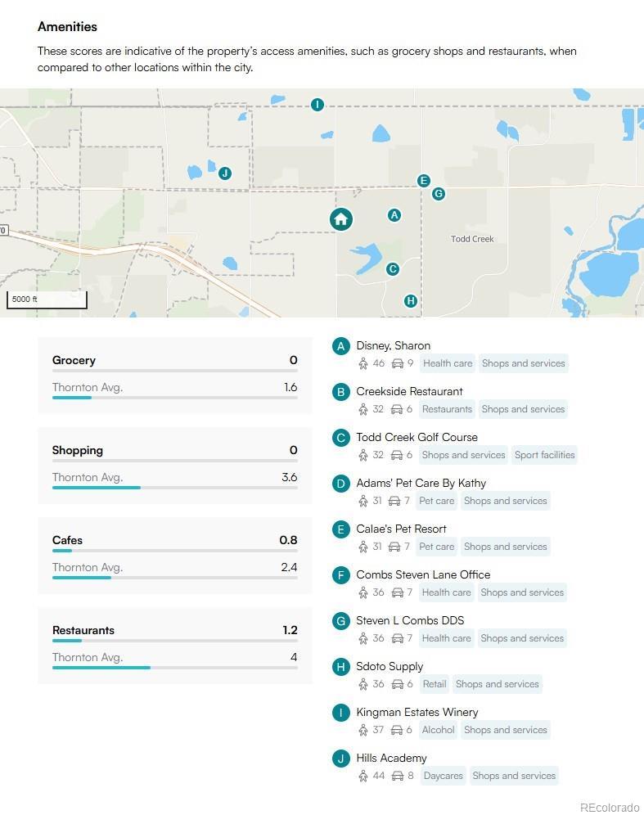This screenshot has width=644, height=815.
Task: Click the Daycares tag under Hills Academy
Action: 443,776
